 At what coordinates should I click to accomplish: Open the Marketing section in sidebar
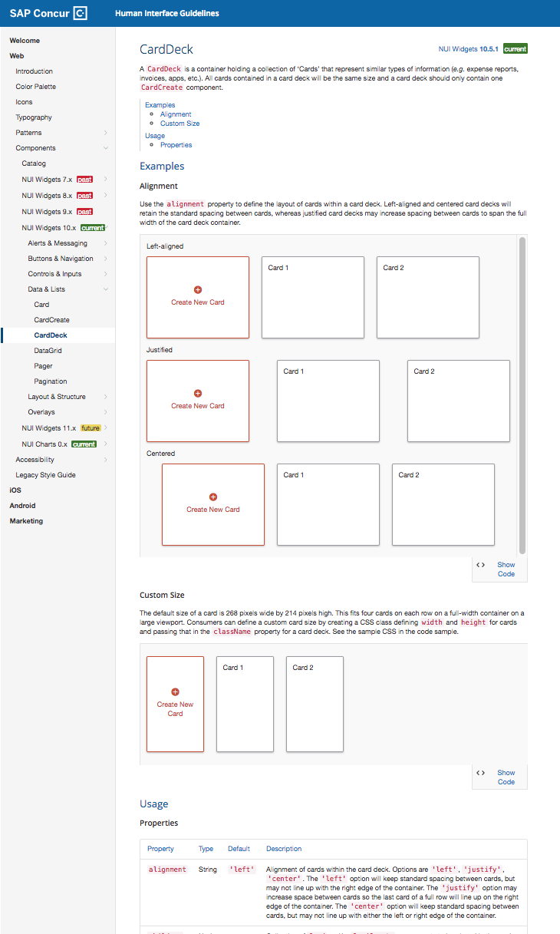click(x=26, y=521)
